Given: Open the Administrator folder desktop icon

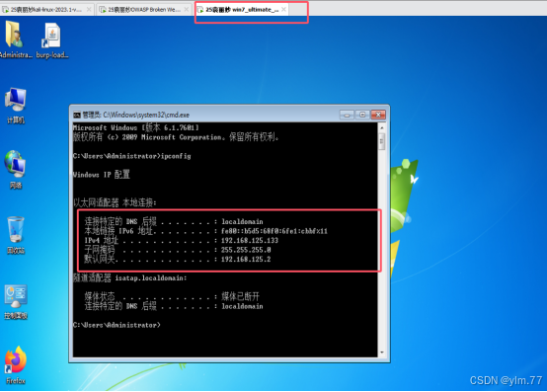Looking at the screenshot, I should click(15, 39).
